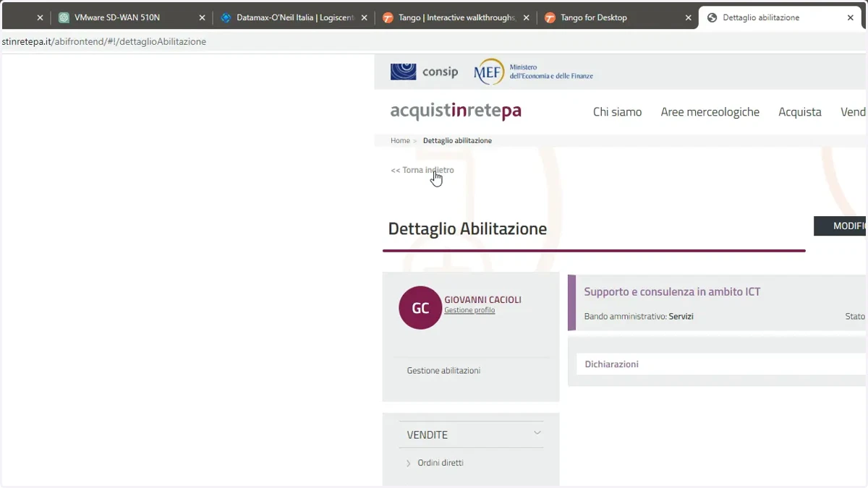Open Gestione abilitazioni in the sidebar

pyautogui.click(x=443, y=370)
